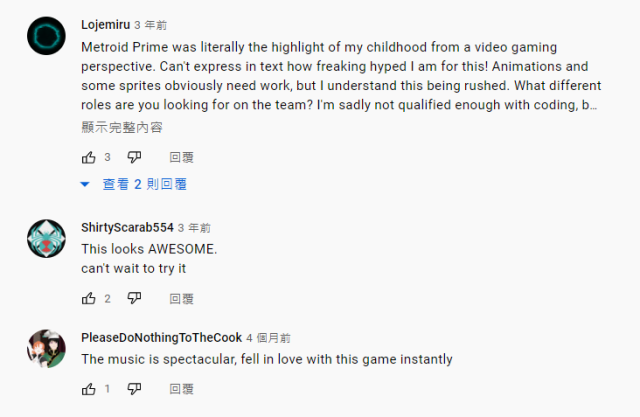This screenshot has height=417, width=640.
Task: Open Lojemiru's profile avatar
Action: point(47,39)
